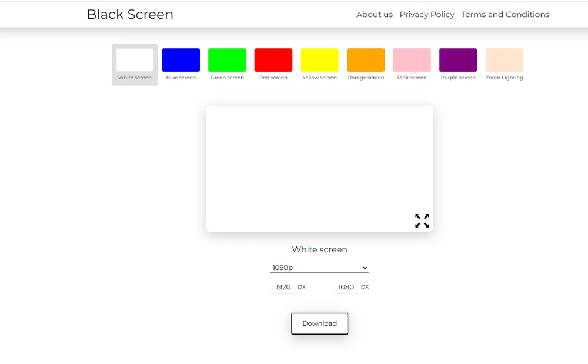
Task: Click the white preview screen area
Action: coord(319,168)
